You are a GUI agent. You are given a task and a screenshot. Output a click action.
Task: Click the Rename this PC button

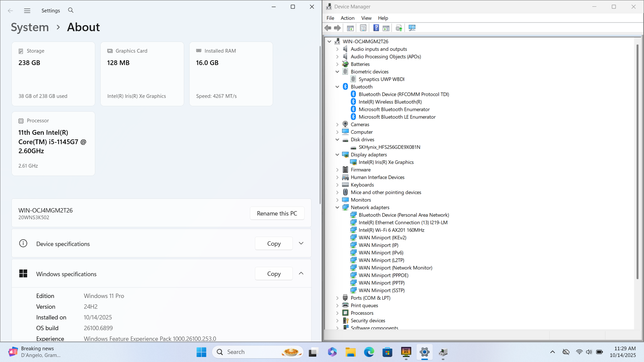point(277,214)
